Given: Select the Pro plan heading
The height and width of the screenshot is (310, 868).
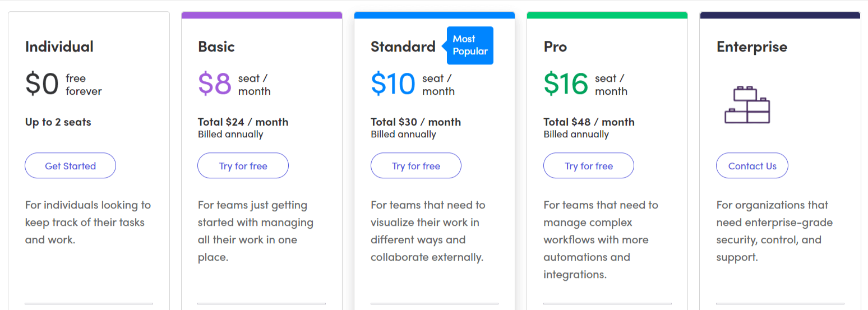Looking at the screenshot, I should (x=555, y=47).
